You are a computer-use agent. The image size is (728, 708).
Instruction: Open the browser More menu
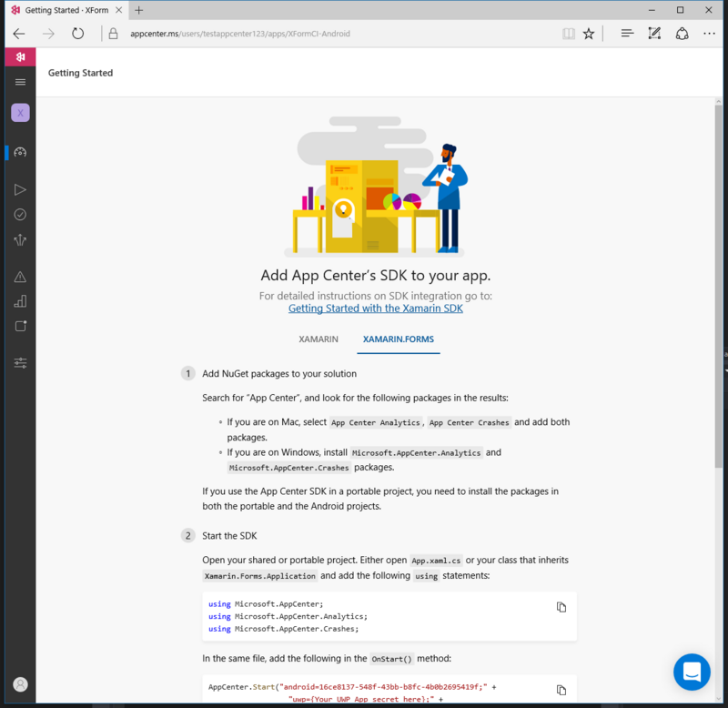click(709, 34)
